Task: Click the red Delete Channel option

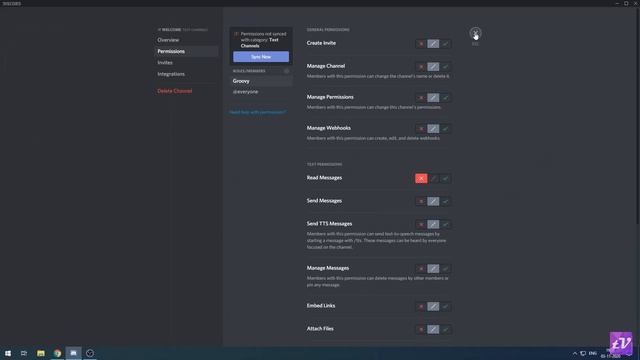Action: [187, 91]
